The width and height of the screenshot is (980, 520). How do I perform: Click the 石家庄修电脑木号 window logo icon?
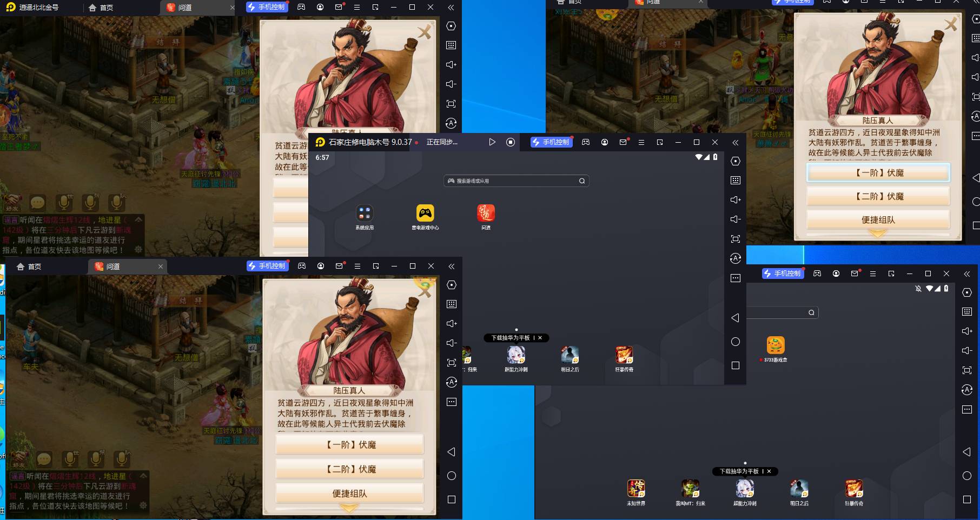pyautogui.click(x=320, y=142)
